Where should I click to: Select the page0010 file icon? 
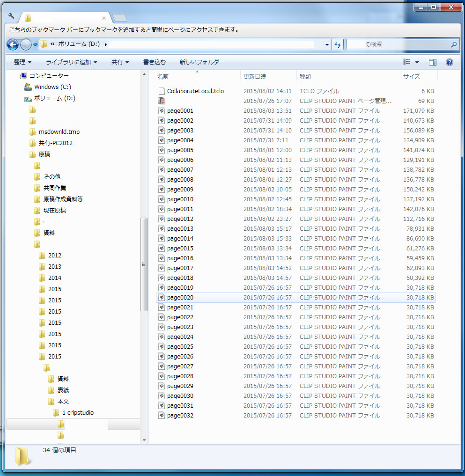pyautogui.click(x=162, y=199)
